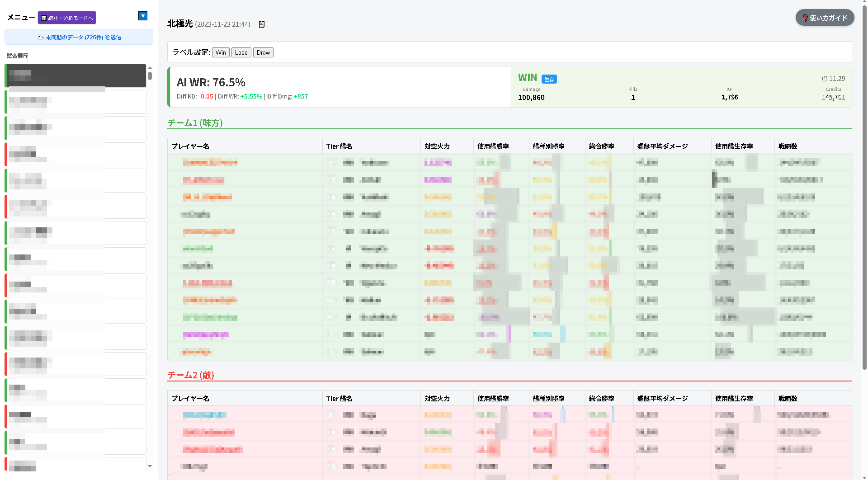
Task: Click Team 1 戦闘数 column header
Action: tap(788, 146)
